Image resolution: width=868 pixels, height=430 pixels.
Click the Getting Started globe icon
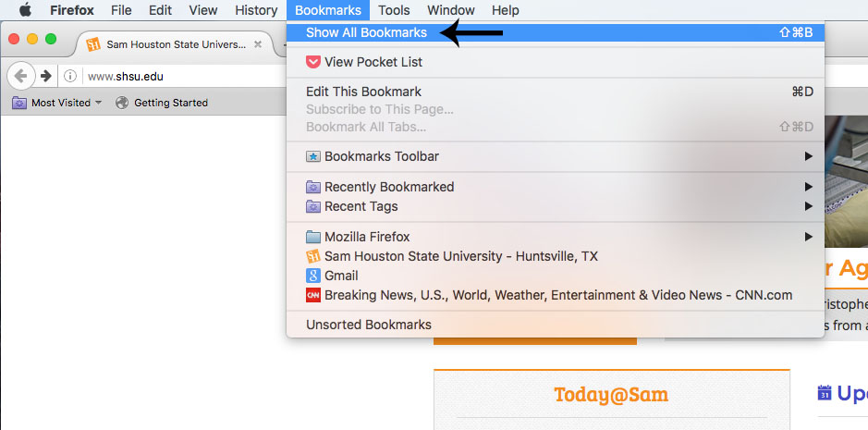point(122,103)
